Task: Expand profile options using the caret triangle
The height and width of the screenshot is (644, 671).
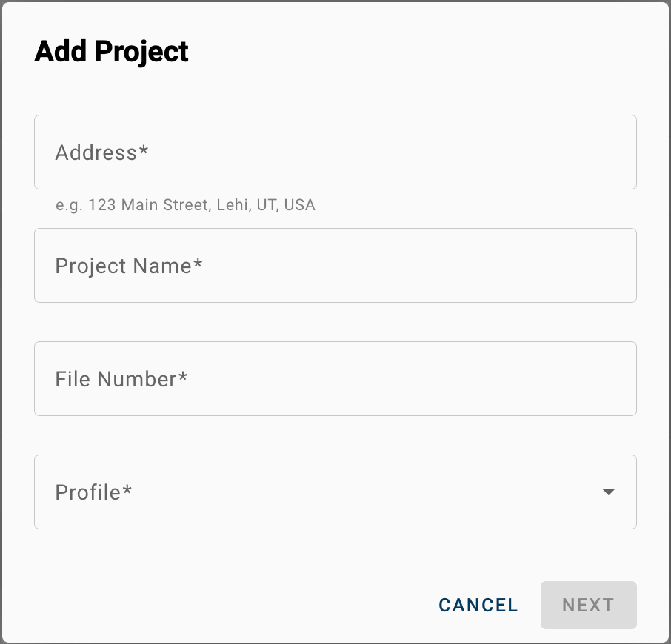Action: (x=608, y=492)
